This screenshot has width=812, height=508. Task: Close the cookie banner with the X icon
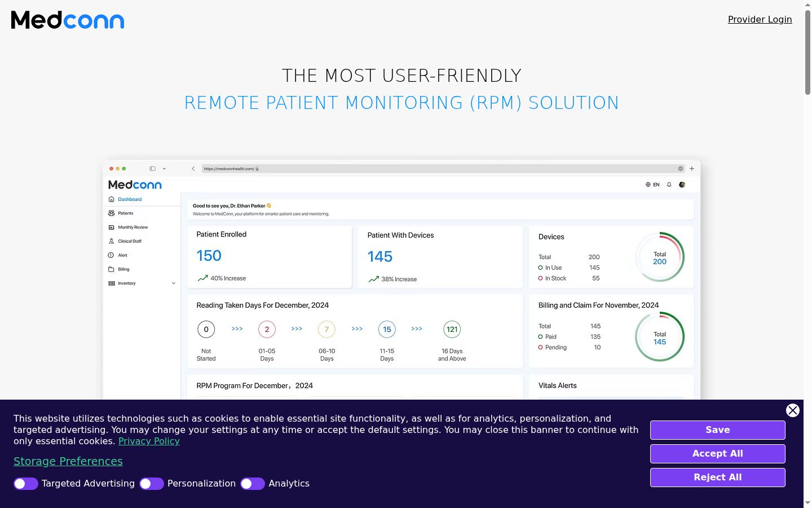click(x=793, y=410)
